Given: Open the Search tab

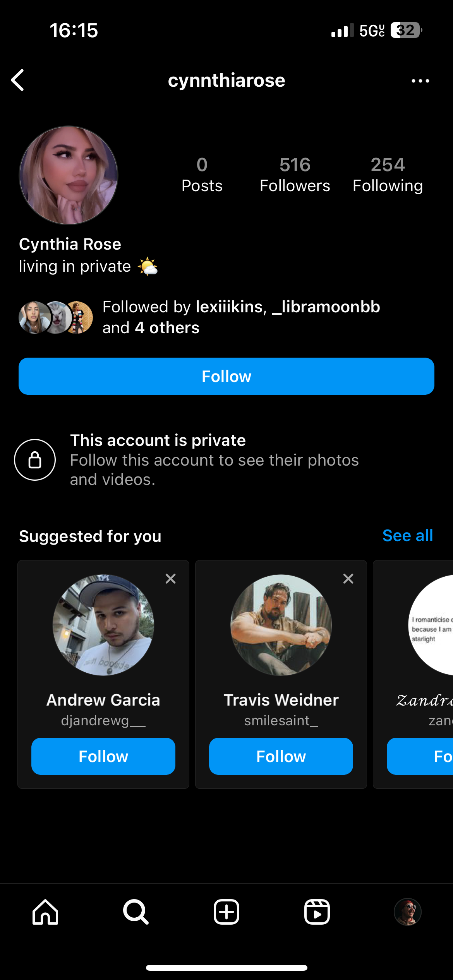Looking at the screenshot, I should (x=136, y=912).
